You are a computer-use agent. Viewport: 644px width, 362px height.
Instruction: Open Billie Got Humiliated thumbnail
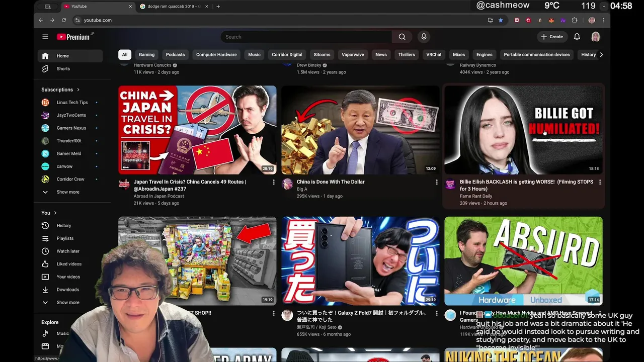point(523,130)
